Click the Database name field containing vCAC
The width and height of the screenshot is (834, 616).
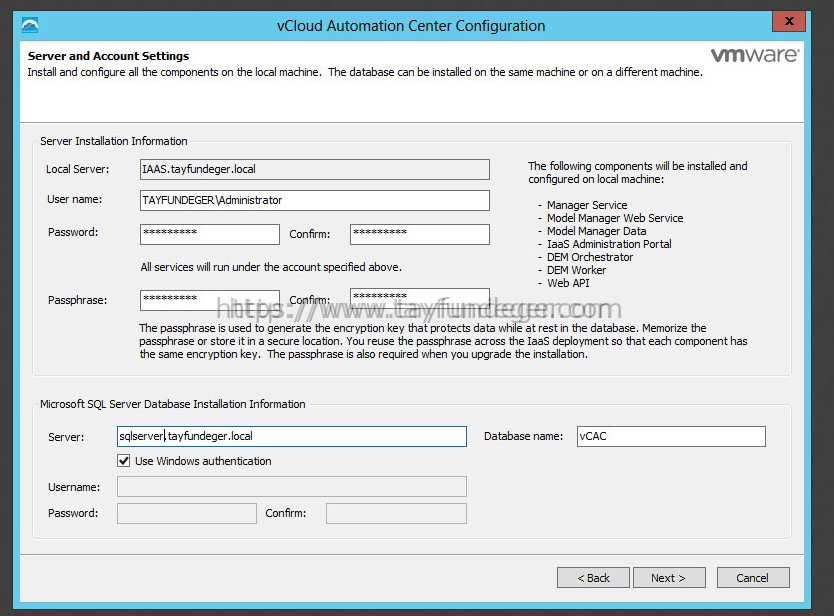671,436
